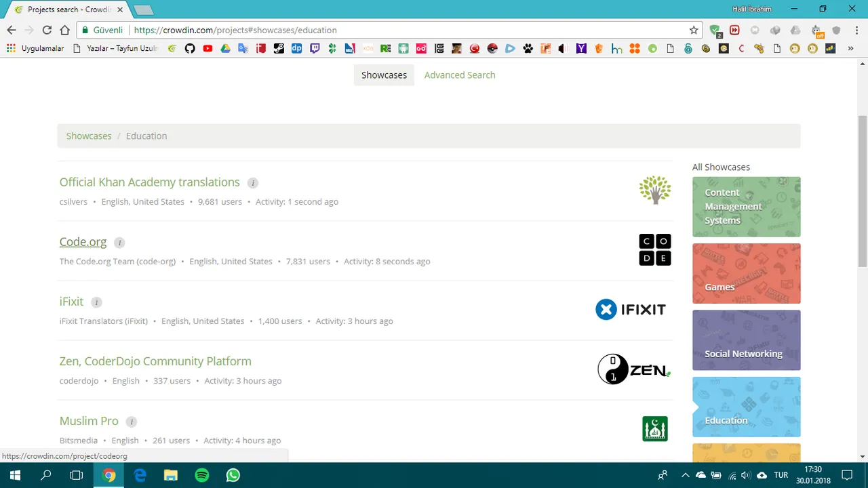Open Spotify from the taskbar
This screenshot has height=488, width=868.
click(x=202, y=475)
